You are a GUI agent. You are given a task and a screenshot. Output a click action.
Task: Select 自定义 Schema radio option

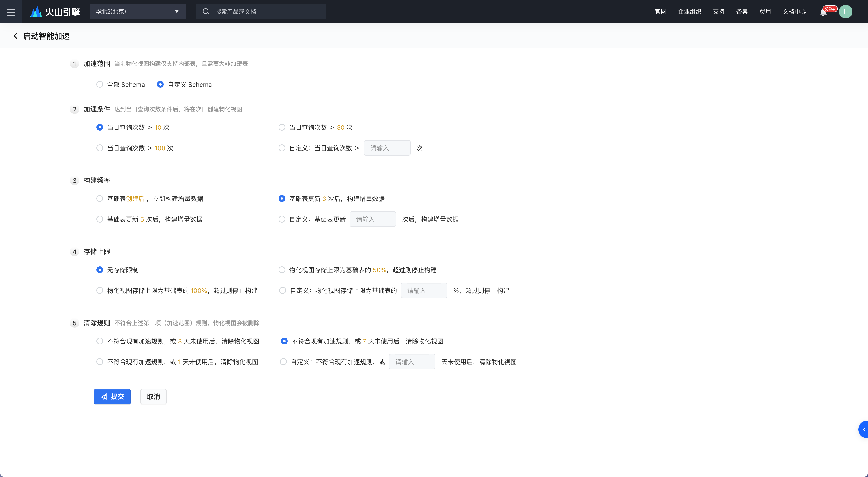(x=160, y=84)
